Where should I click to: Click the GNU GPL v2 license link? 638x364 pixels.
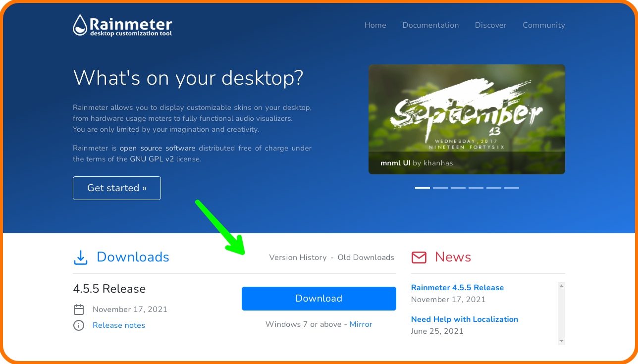(152, 159)
